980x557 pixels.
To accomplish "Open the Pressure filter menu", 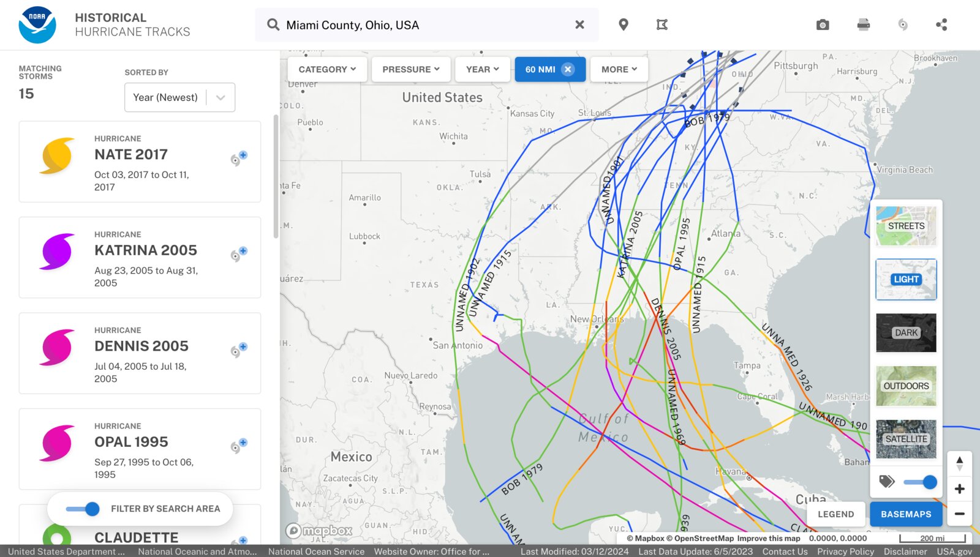I will coord(410,69).
